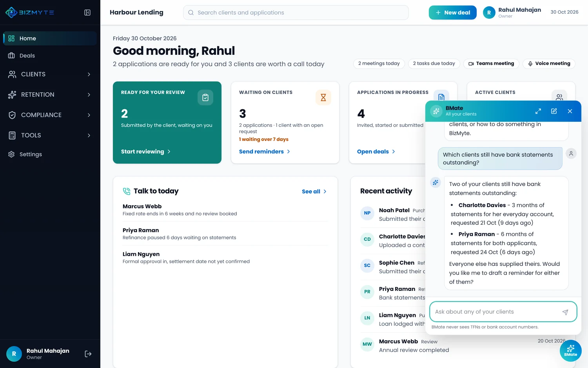Click the 2 tasks due today chip
The image size is (588, 368).
coord(434,63)
